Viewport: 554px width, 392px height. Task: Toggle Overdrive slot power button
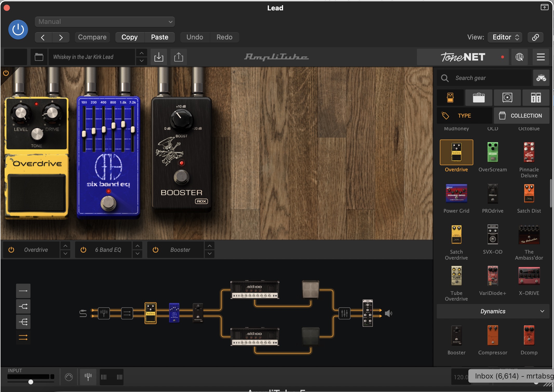click(11, 250)
